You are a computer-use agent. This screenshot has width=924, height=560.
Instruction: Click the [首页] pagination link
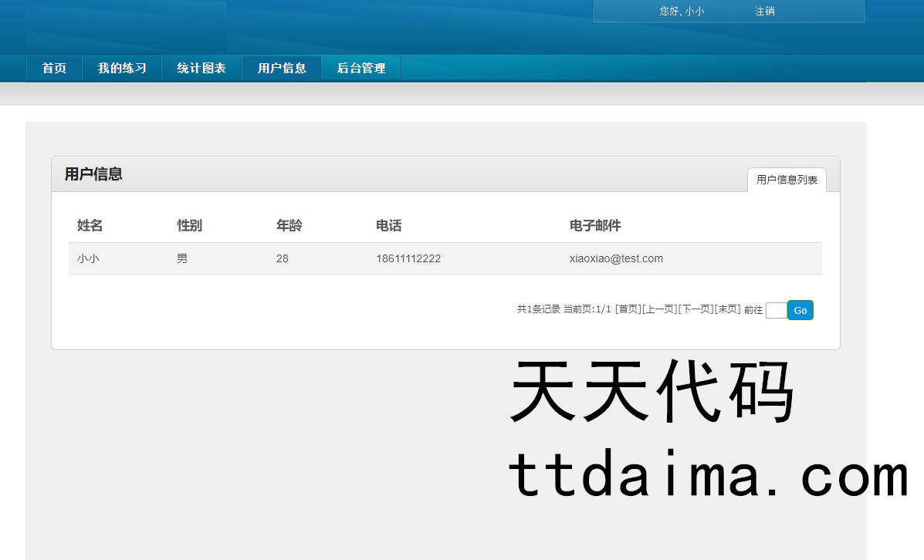click(628, 309)
